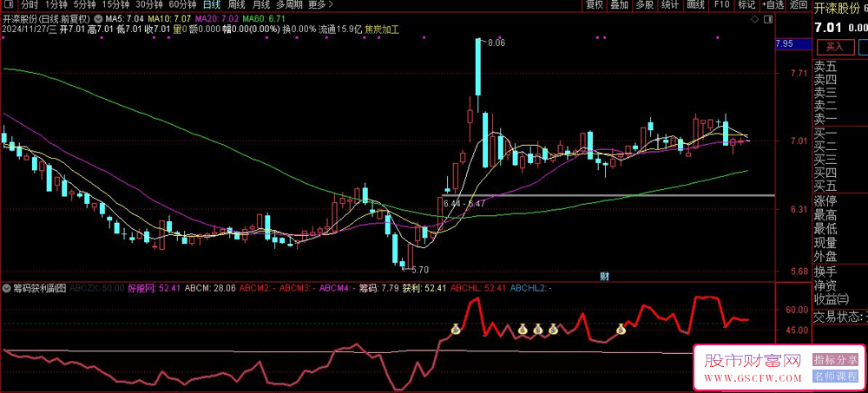
Task: Expand 筹码获利副图 indicator dropdown arrow
Action: tap(7, 288)
